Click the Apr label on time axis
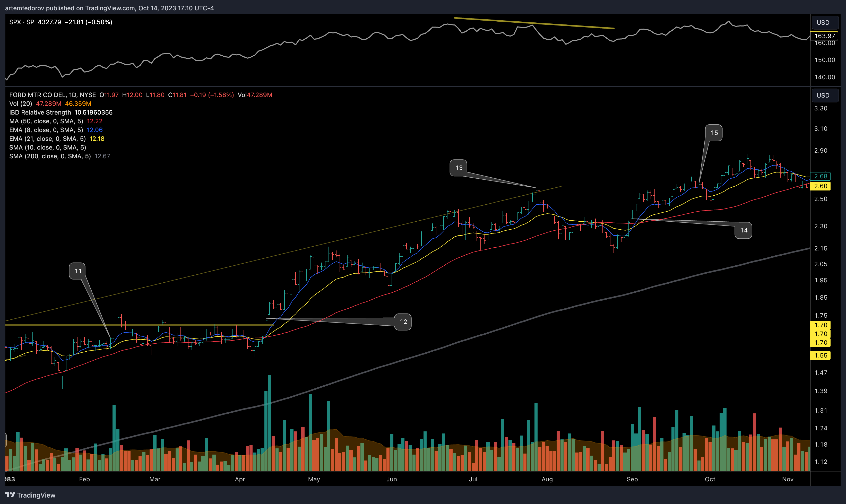The image size is (846, 504). 240,479
